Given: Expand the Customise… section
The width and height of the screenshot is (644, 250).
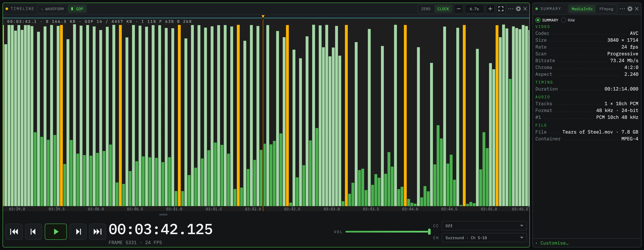Looking at the screenshot, I should [552, 243].
